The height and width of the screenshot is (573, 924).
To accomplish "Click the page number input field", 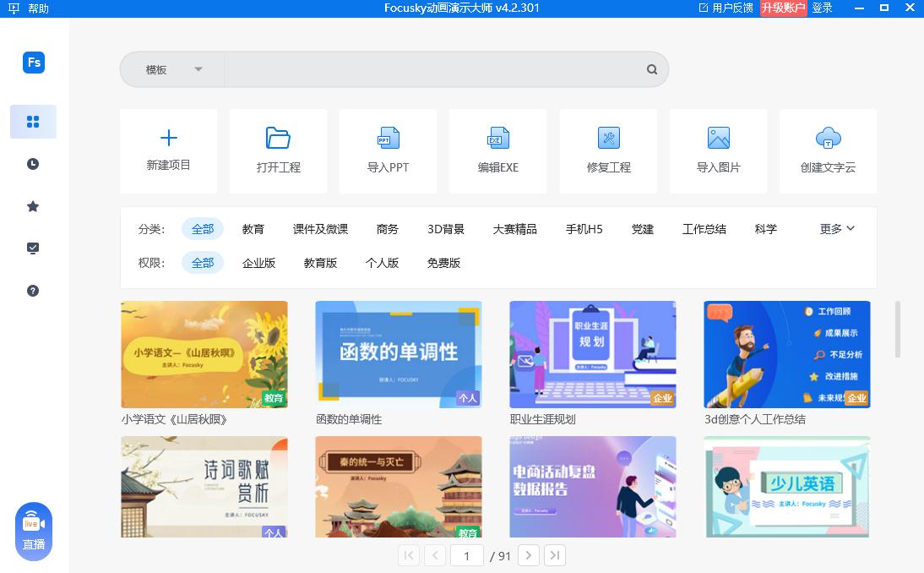I will point(467,555).
